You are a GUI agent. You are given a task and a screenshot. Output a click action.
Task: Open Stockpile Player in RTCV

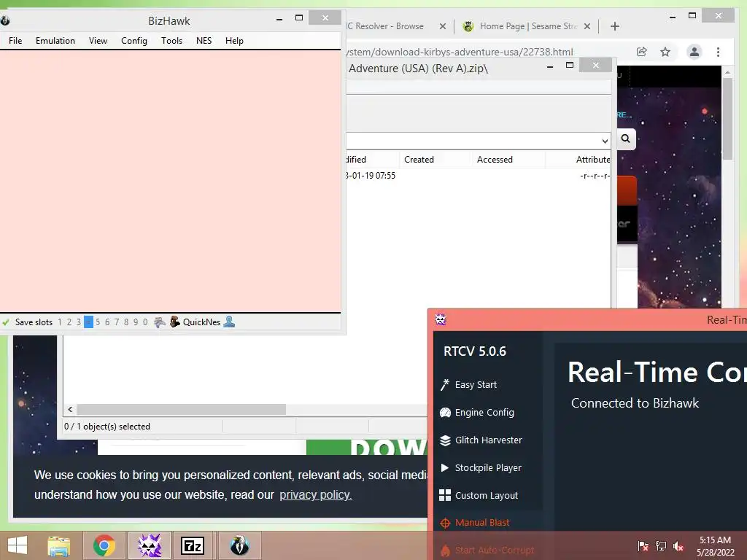tap(488, 467)
